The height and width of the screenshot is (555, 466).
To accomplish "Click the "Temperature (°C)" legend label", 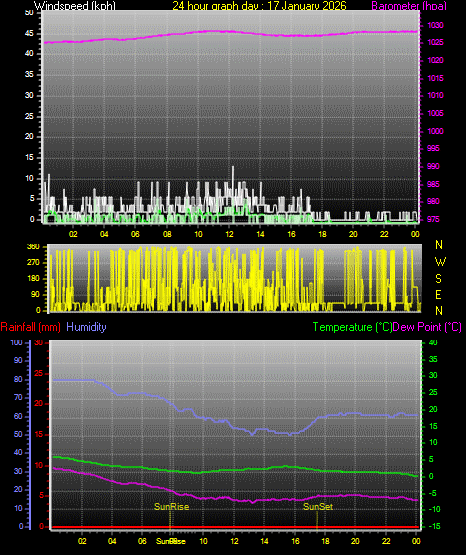I will click(352, 327).
